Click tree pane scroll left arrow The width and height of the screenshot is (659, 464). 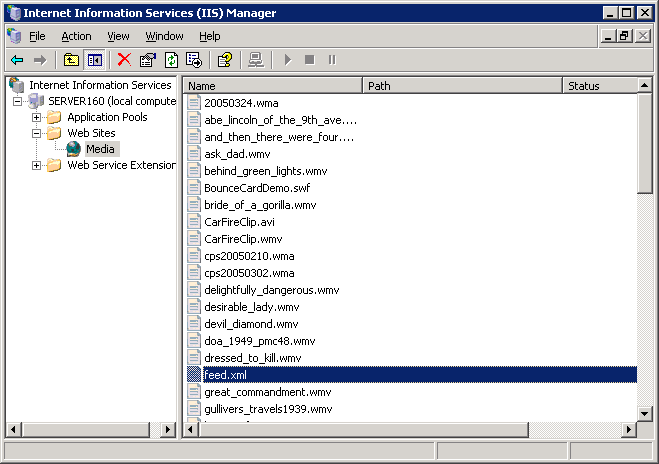13,430
